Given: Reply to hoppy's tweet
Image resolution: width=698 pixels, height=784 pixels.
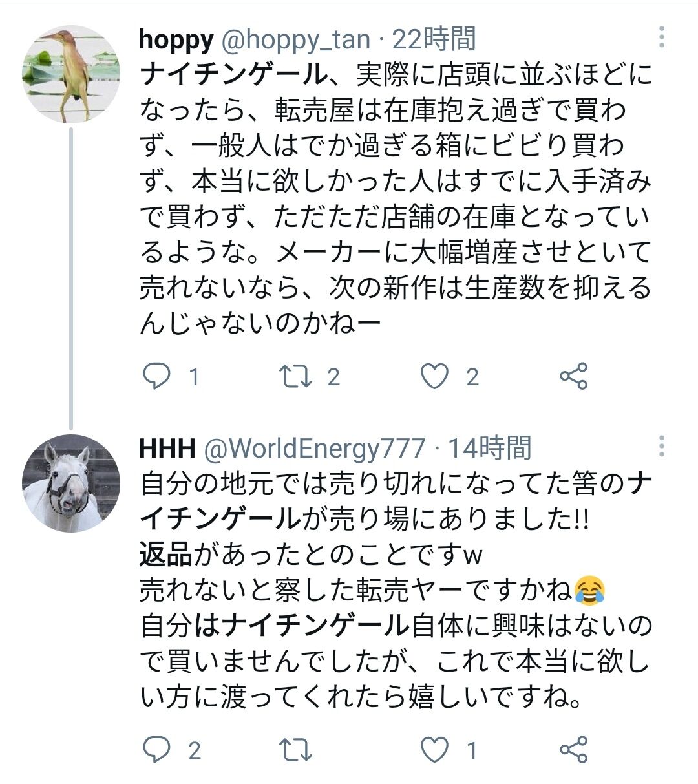Looking at the screenshot, I should [156, 376].
